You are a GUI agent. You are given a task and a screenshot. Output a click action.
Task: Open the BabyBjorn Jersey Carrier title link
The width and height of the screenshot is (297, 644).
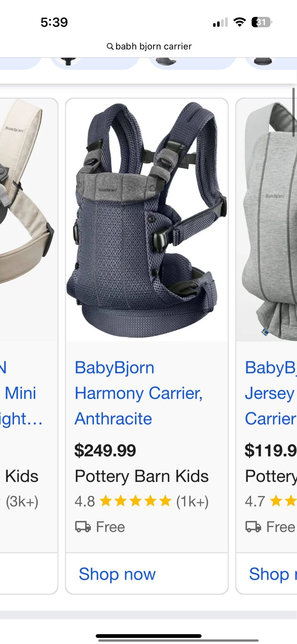(271, 393)
